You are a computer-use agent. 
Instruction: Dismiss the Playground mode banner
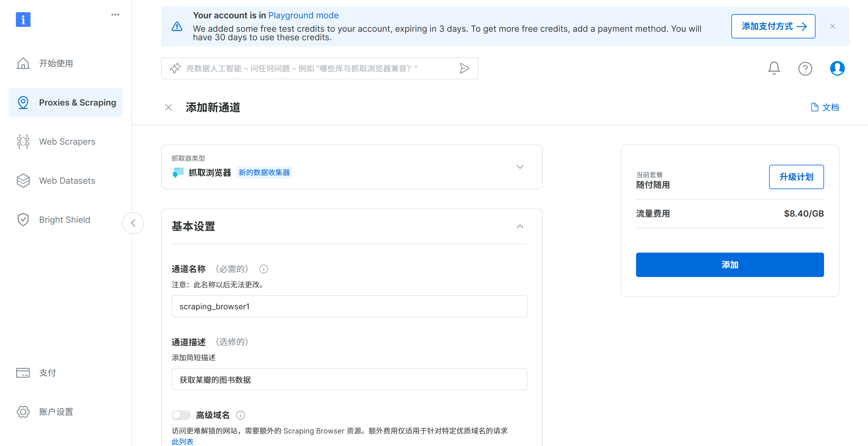coord(832,26)
